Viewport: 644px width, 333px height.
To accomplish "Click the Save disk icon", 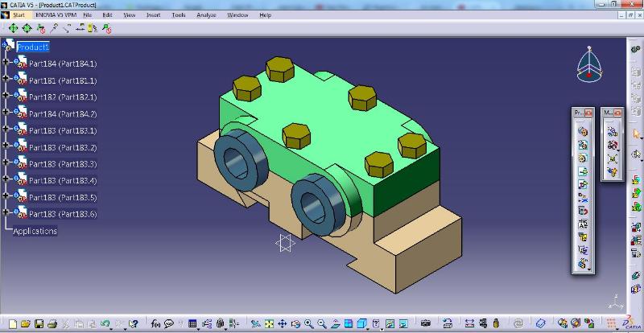I will (x=39, y=324).
